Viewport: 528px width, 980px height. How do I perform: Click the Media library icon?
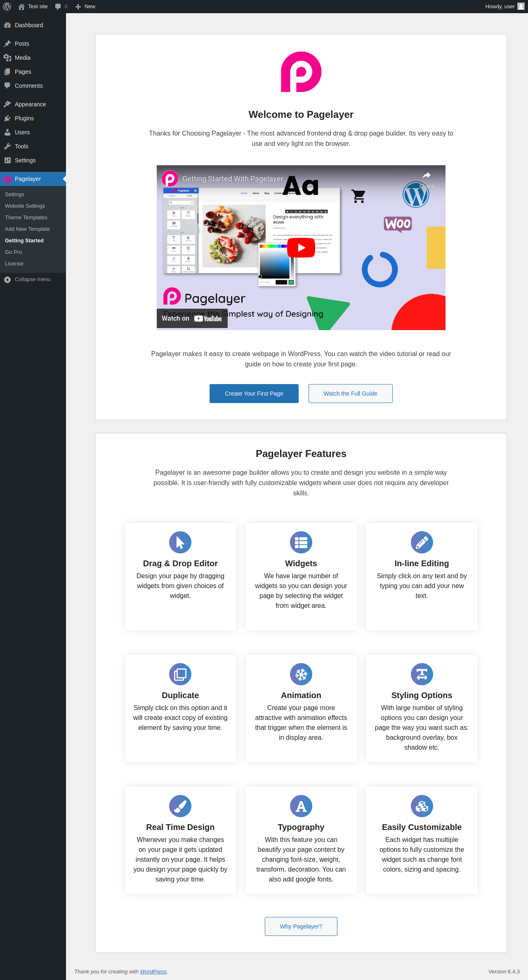7,58
